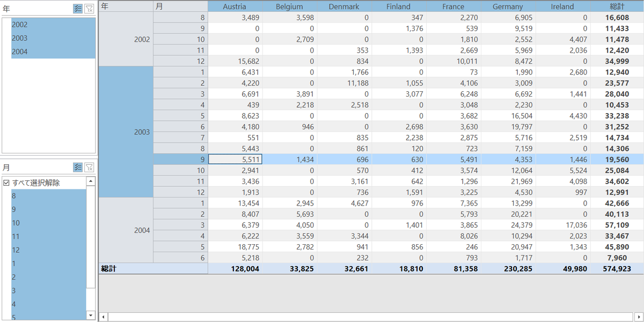Select the Austria column header
The width and height of the screenshot is (644, 322).
235,6
